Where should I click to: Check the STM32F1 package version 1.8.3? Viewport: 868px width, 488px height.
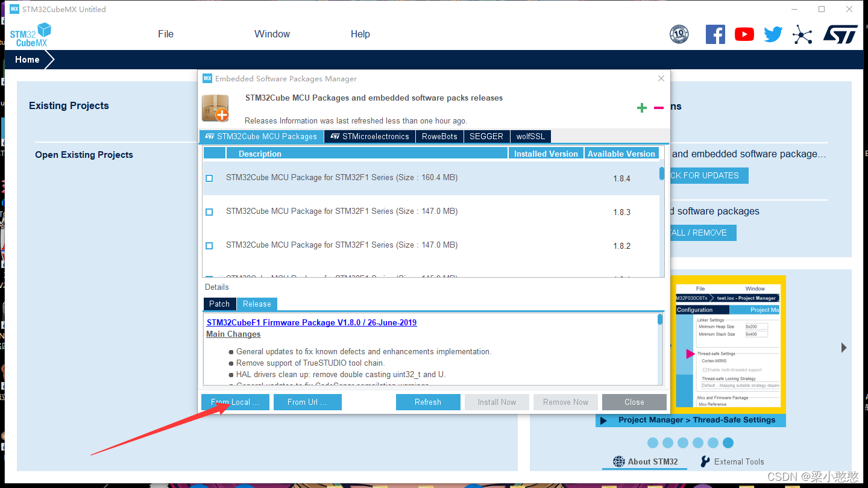tap(209, 212)
